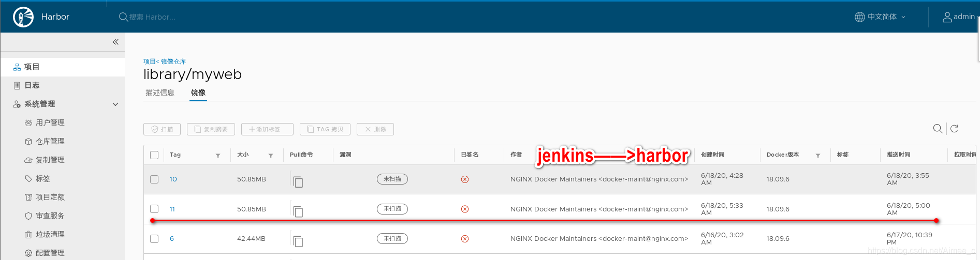Copy pull command for tag 6

point(298,241)
